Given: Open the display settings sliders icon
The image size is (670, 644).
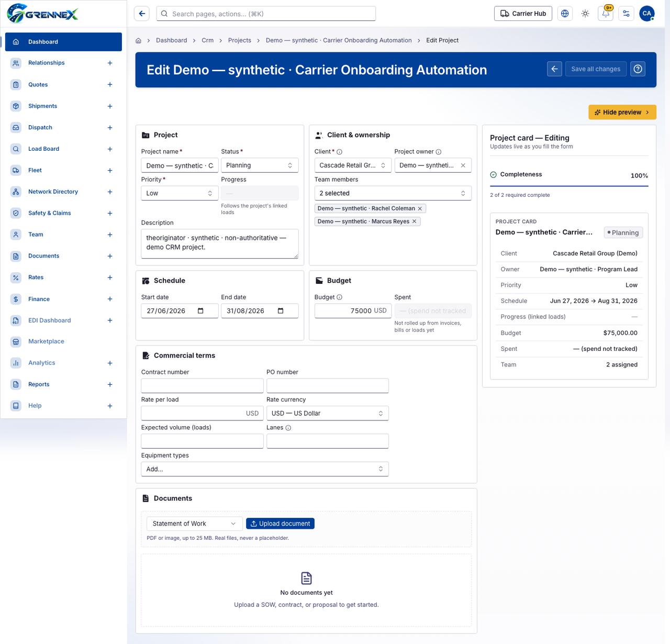Looking at the screenshot, I should click(626, 14).
